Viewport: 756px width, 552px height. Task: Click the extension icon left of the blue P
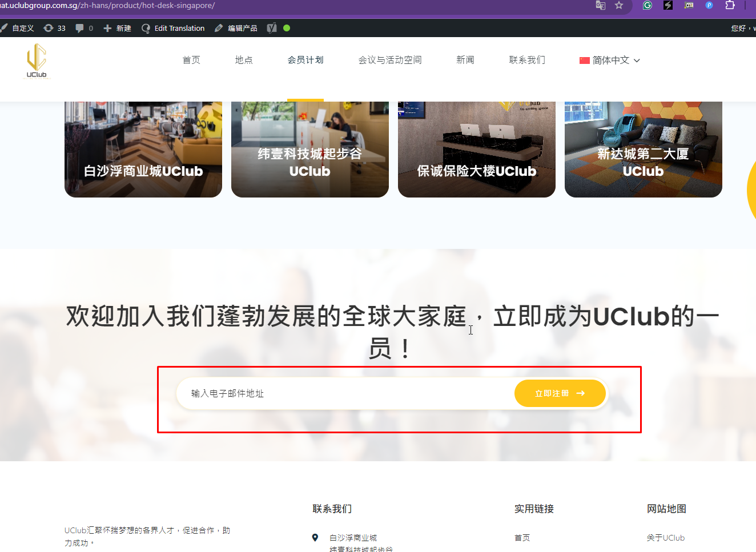pos(689,5)
